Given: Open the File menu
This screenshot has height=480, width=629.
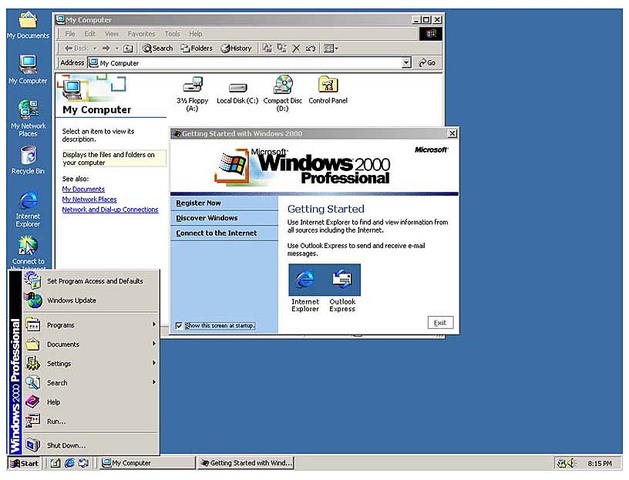Looking at the screenshot, I should (70, 34).
